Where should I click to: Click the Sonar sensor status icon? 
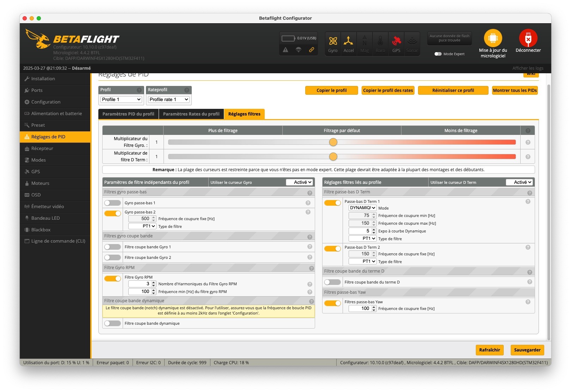[x=412, y=44]
